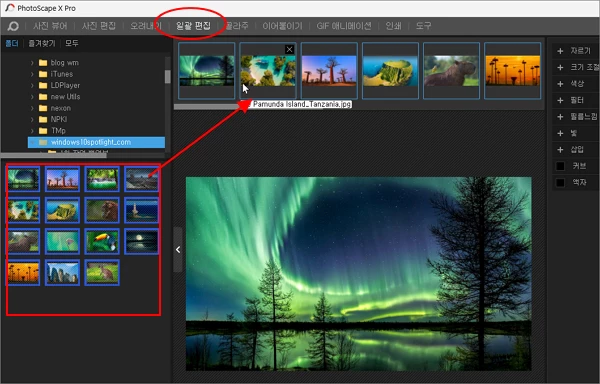600x384 pixels.
Task: Expand the blog wm folder chevron
Action: (32, 63)
